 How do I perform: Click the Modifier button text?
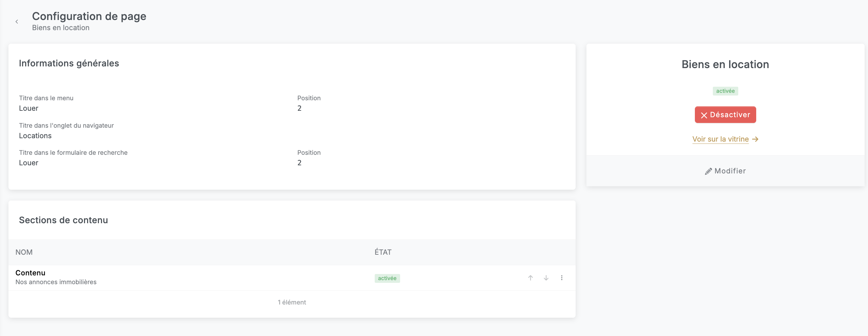(730, 171)
